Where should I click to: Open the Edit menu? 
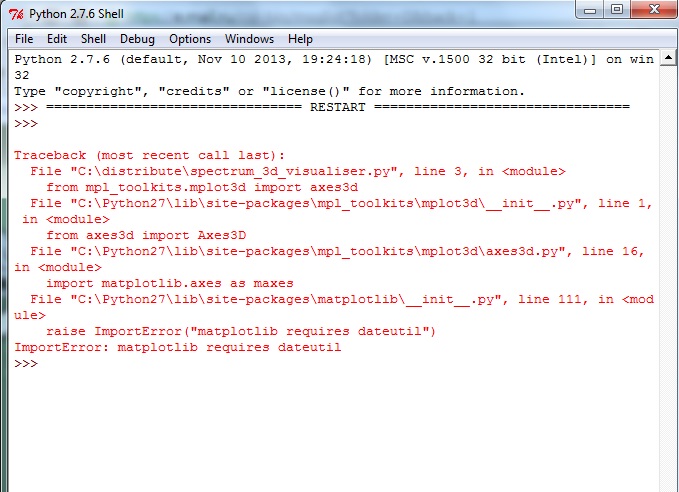click(x=57, y=39)
